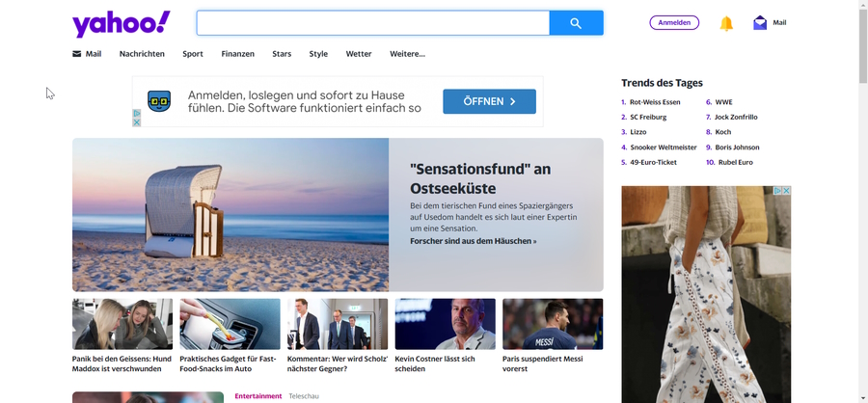Open the Boris Johnson trending topic
This screenshot has height=403, width=868.
click(737, 148)
